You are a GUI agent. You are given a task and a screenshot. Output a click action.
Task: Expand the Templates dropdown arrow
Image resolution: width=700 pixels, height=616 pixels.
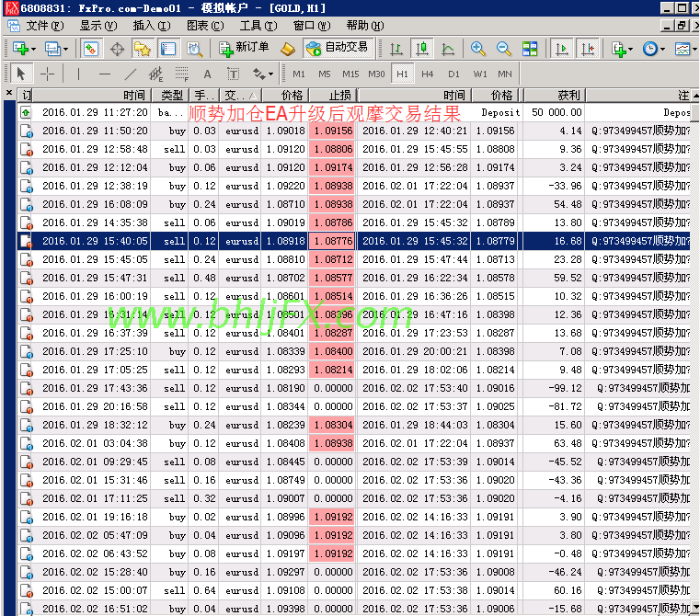pos(694,49)
